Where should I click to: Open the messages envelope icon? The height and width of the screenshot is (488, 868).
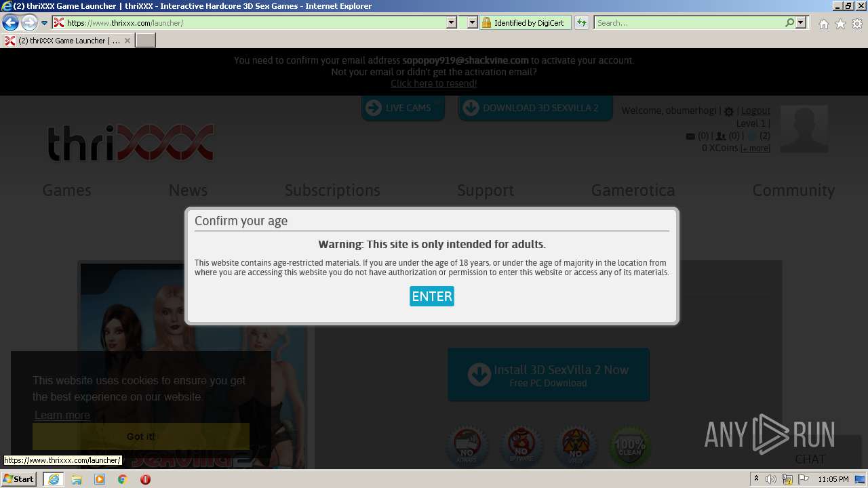(x=690, y=136)
